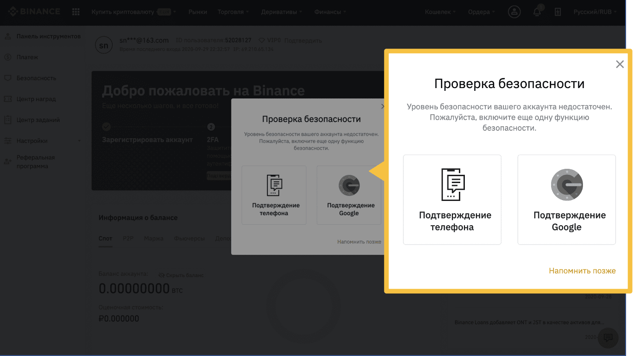Screen dimensions: 644x356
Task: Expand the Деривативы dropdown menu
Action: click(x=282, y=12)
